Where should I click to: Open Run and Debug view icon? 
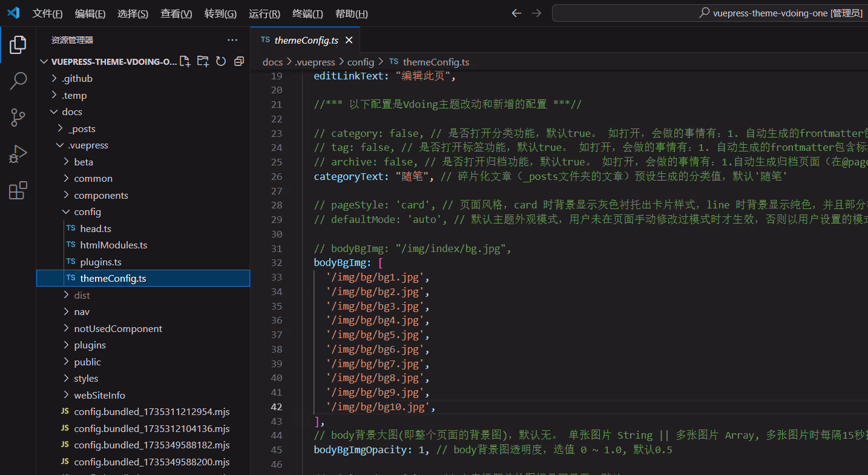18,154
